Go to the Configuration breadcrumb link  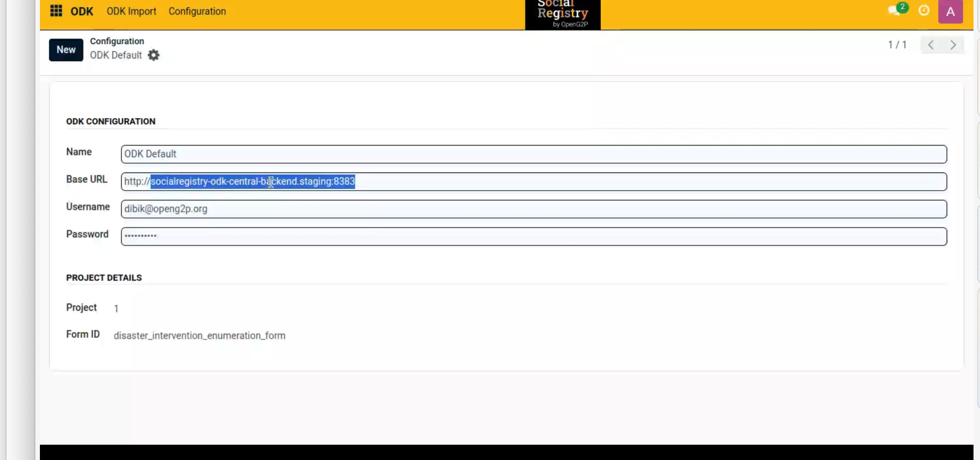tap(117, 41)
